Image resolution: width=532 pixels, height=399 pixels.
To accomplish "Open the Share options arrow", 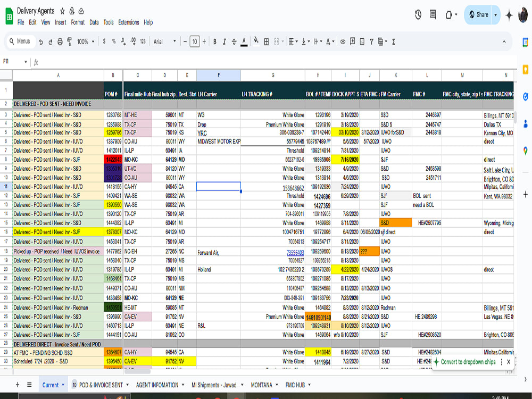I will 496,15.
